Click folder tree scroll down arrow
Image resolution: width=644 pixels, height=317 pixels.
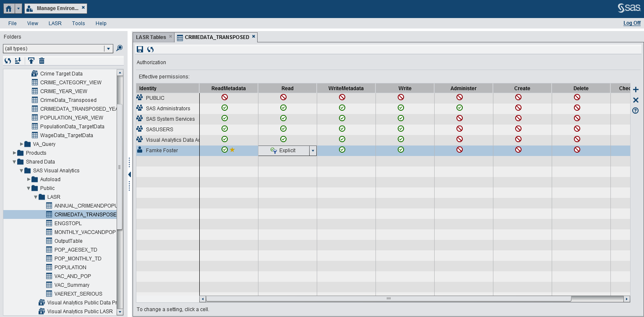pyautogui.click(x=120, y=312)
